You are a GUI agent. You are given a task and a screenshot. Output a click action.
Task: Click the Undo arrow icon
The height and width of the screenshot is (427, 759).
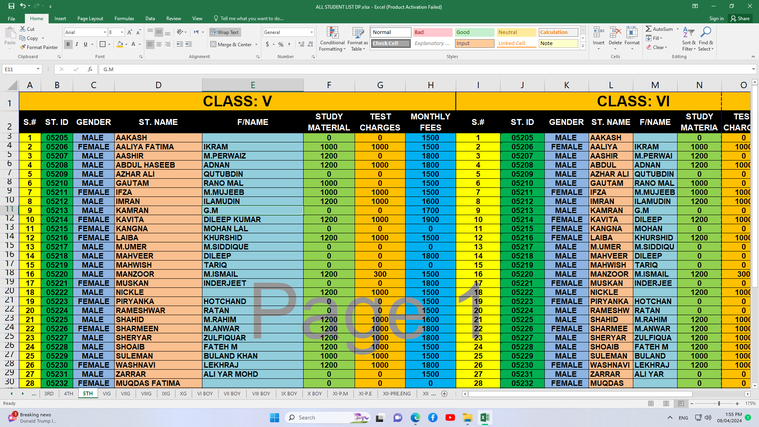point(23,6)
